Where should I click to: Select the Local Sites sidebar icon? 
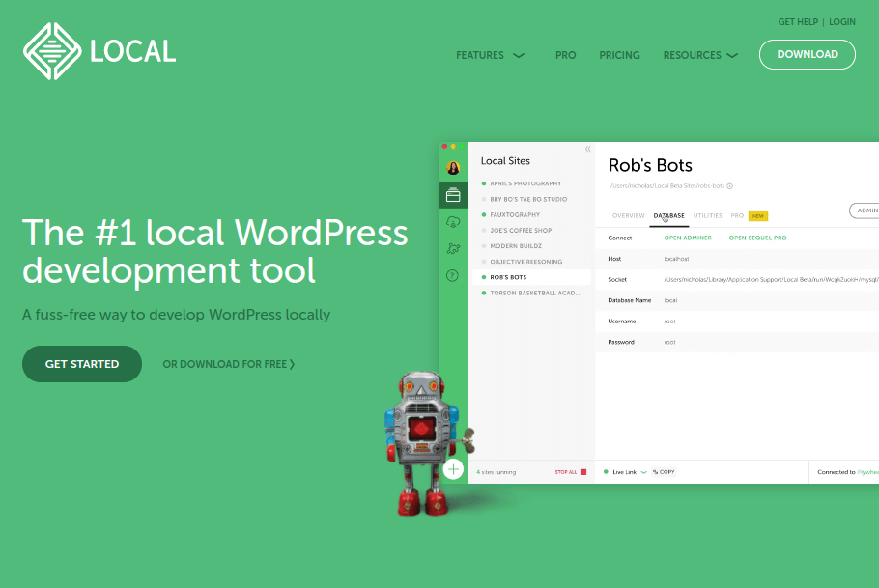[453, 195]
